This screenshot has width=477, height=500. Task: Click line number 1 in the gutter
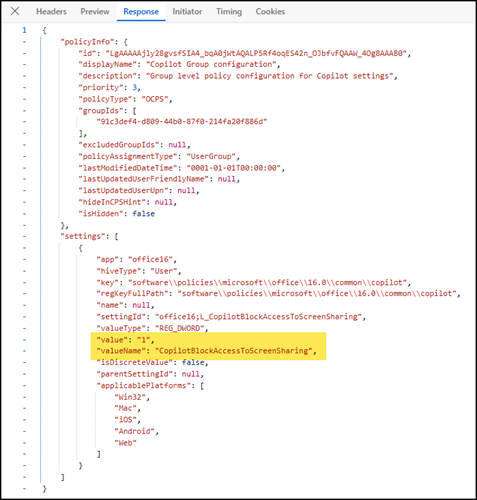point(24,30)
